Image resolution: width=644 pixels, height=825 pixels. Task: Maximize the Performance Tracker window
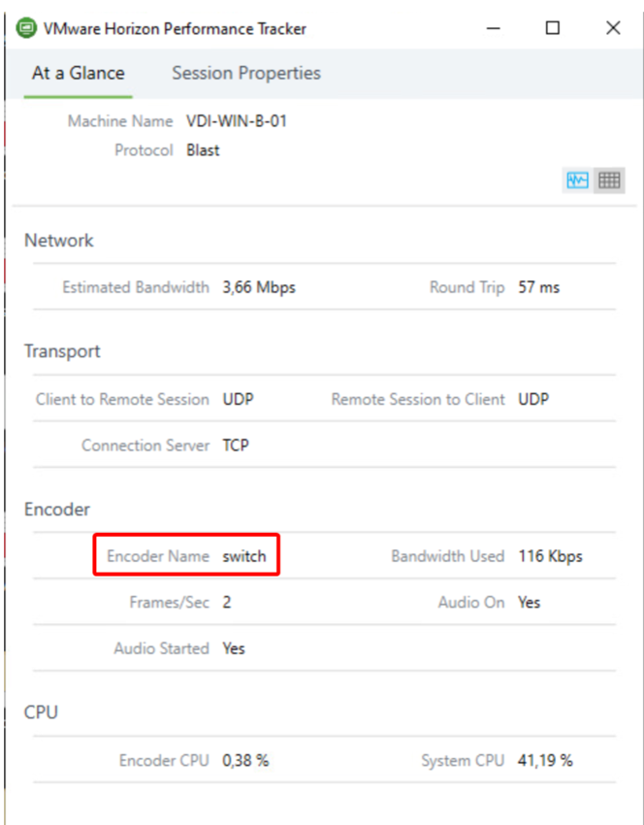coord(553,28)
